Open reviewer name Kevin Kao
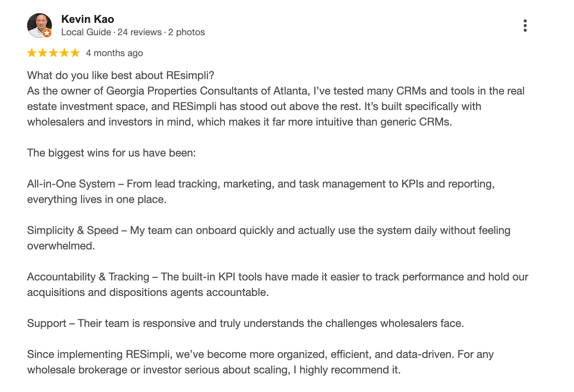The height and width of the screenshot is (392, 574). coord(88,19)
